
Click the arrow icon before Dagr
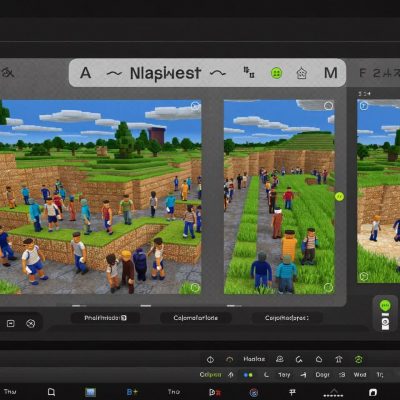pyautogui.click(x=303, y=375)
